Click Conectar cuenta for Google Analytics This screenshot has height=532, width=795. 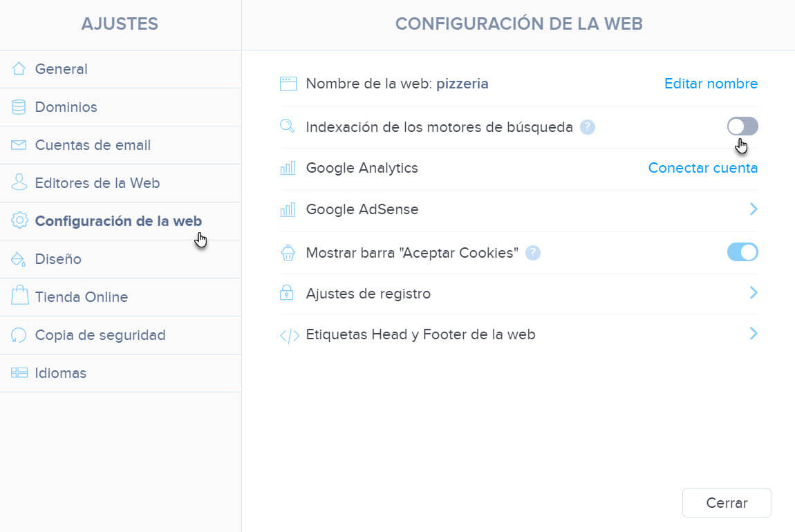tap(702, 167)
